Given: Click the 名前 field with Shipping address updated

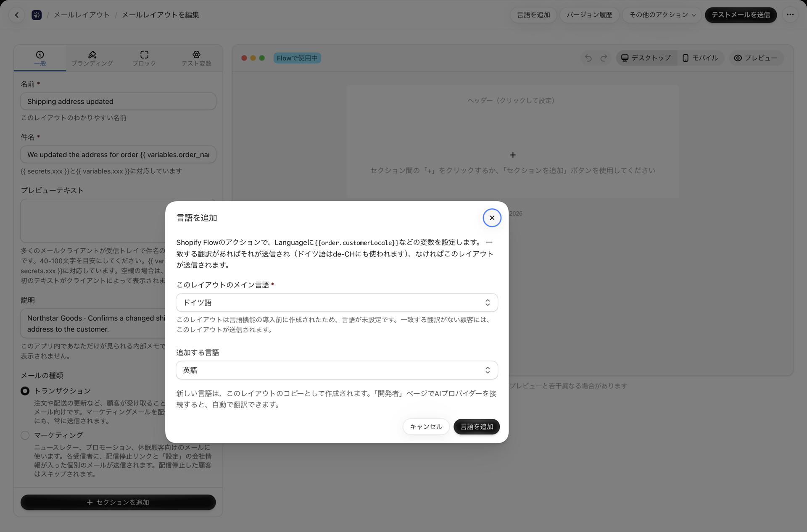Looking at the screenshot, I should 118,101.
